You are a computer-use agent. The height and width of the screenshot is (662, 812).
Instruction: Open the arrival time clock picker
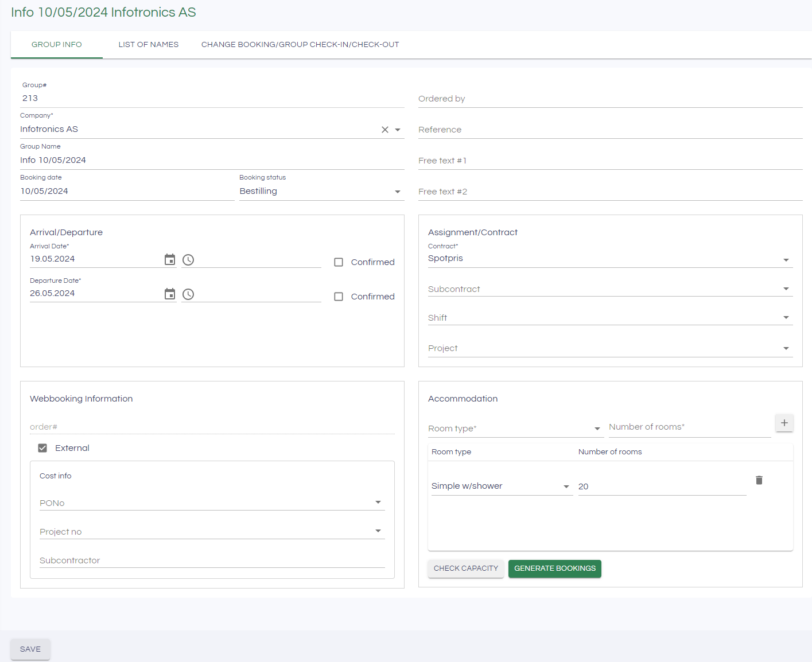pyautogui.click(x=188, y=260)
